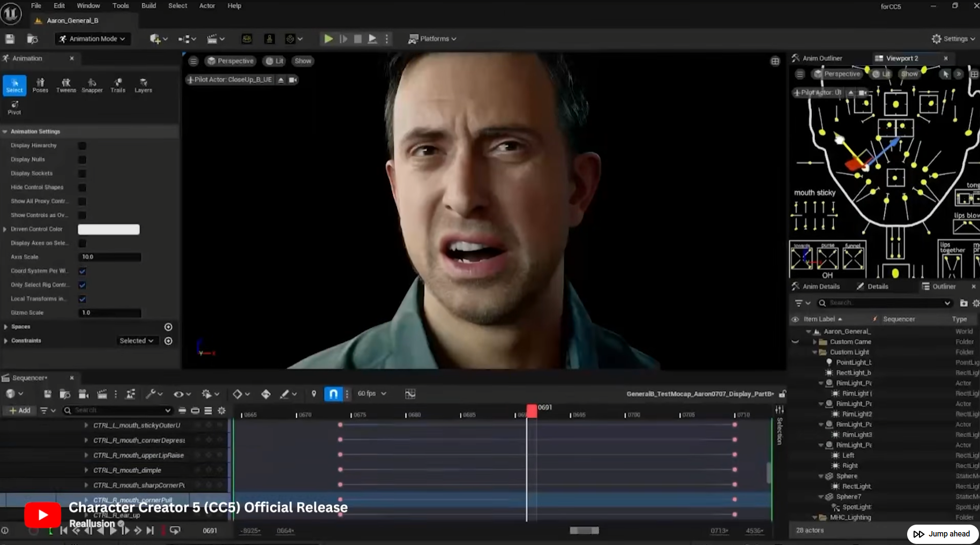Expand the CTRL_R_mouth_dimple track
The image size is (980, 545).
tap(86, 470)
